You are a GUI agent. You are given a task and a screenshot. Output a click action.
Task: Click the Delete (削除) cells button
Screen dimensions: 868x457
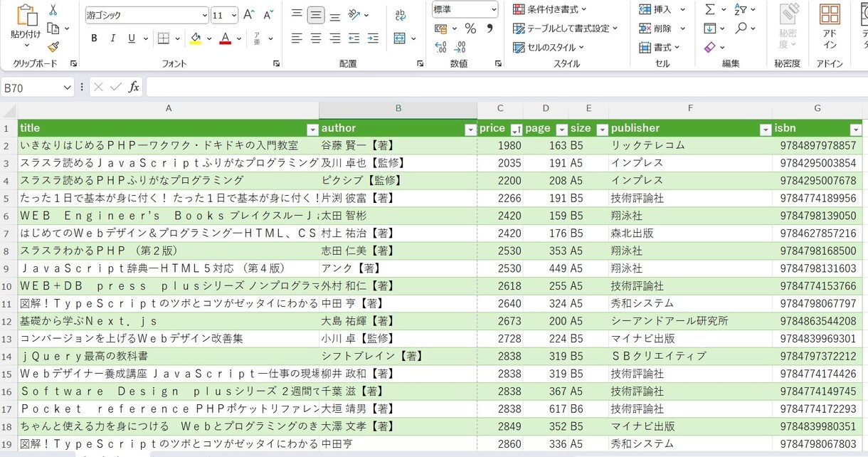[x=662, y=28]
